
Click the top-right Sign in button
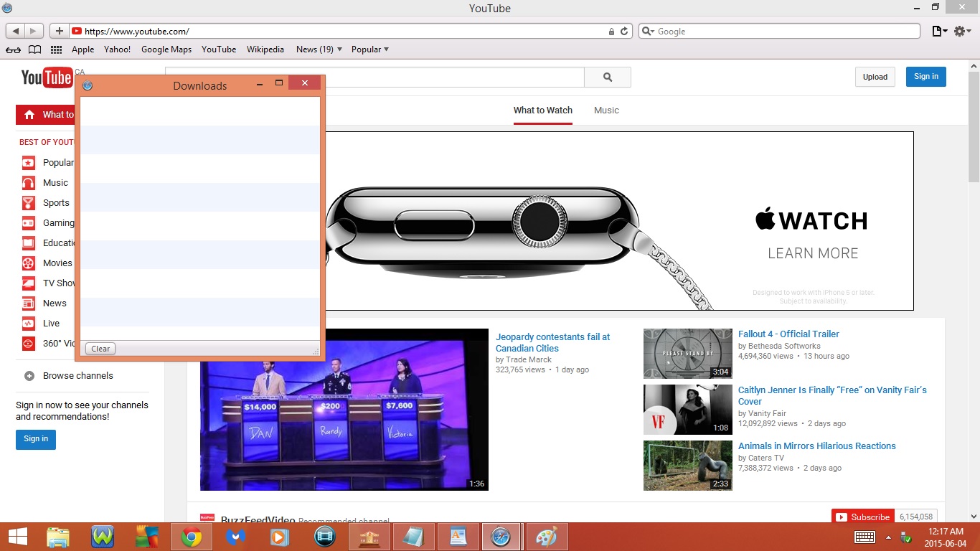point(925,77)
